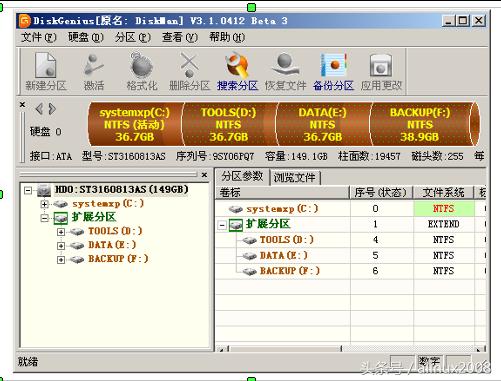Click the Delete Partition (删除分区) icon
The width and height of the screenshot is (501, 381).
coord(189,65)
